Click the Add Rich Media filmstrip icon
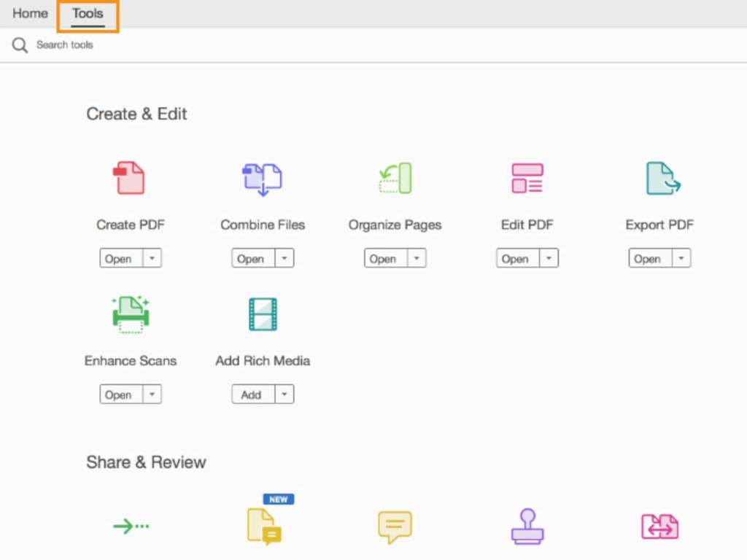Image resolution: width=747 pixels, height=560 pixels. (x=263, y=314)
